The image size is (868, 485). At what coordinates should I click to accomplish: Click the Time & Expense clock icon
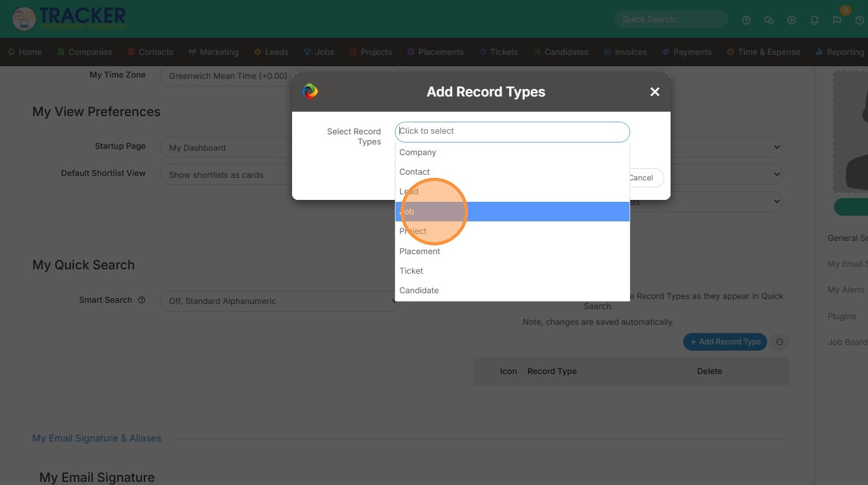730,52
